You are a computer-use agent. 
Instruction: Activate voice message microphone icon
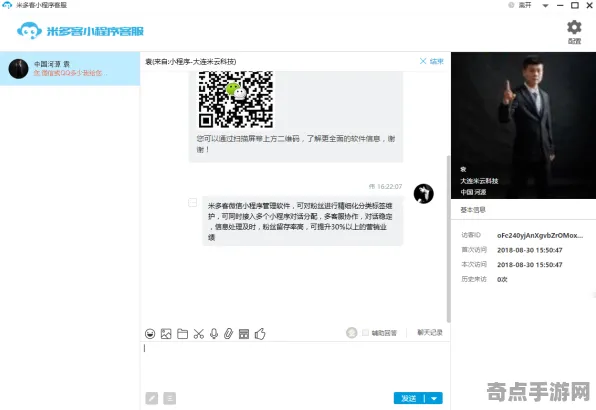point(214,334)
